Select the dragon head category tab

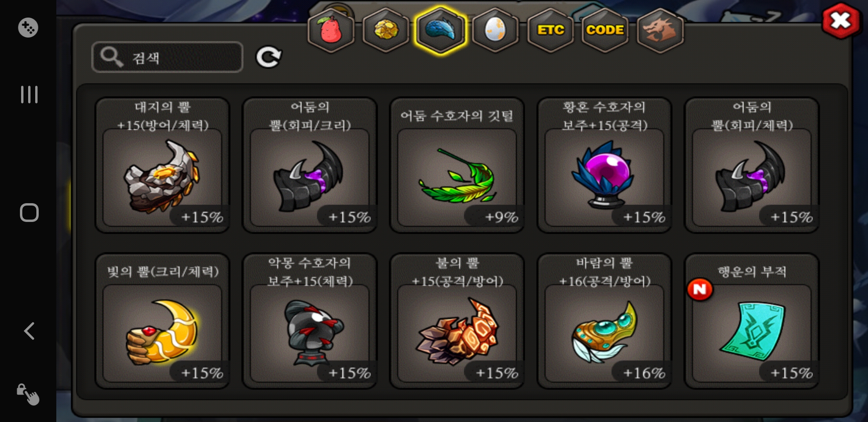[660, 30]
